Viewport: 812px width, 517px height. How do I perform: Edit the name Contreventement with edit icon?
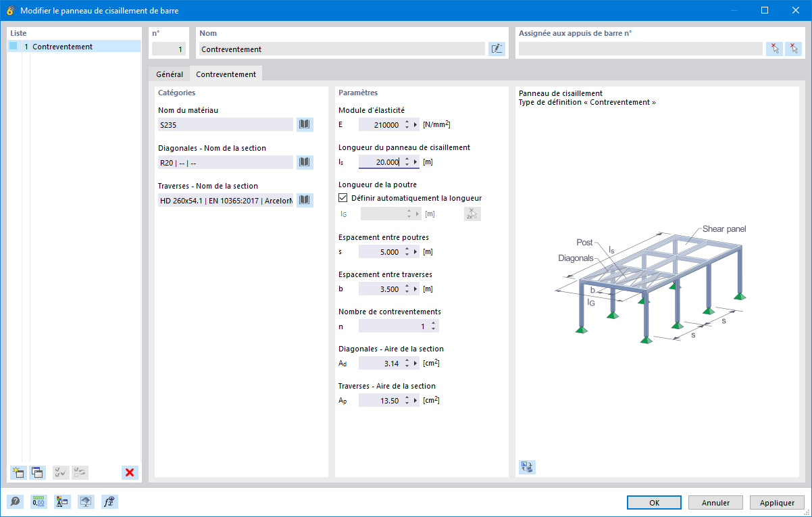pos(497,49)
